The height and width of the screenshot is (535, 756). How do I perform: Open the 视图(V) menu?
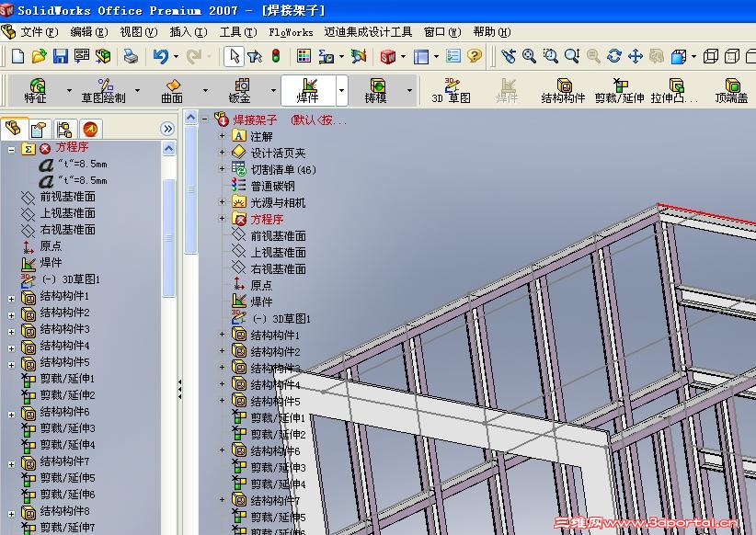pos(139,32)
